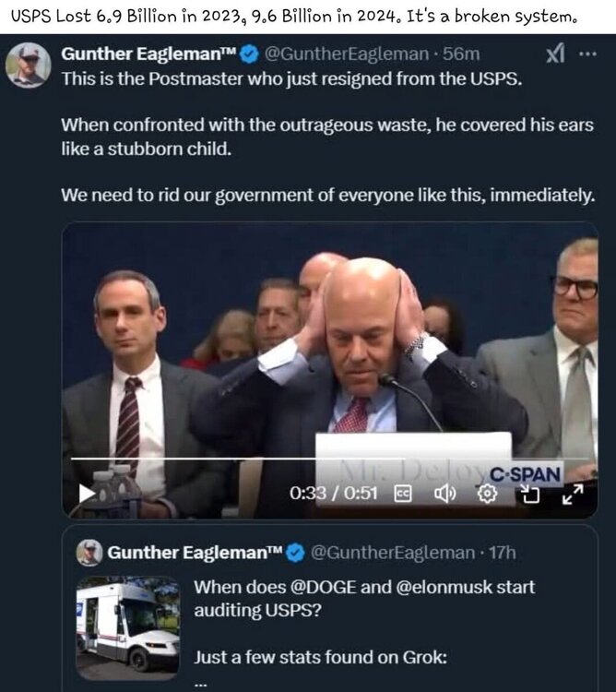The image size is (616, 692).
Task: Expand the quoted tweet's truncated text ellipsis
Action: (201, 682)
